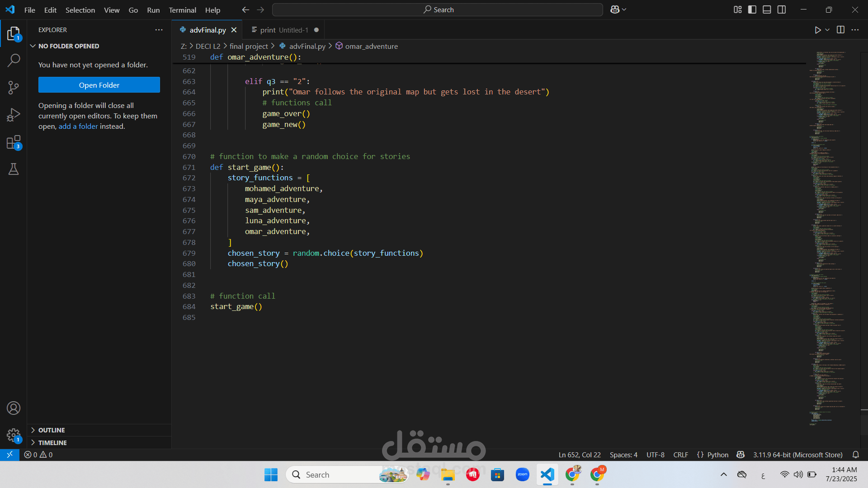Click the add a folder link
Image resolution: width=868 pixels, height=488 pixels.
tap(78, 127)
